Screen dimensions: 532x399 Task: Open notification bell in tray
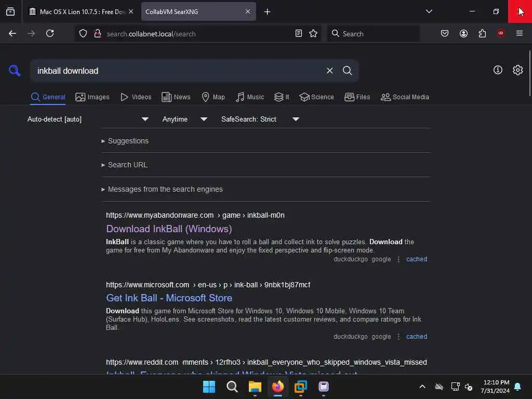[x=518, y=387]
